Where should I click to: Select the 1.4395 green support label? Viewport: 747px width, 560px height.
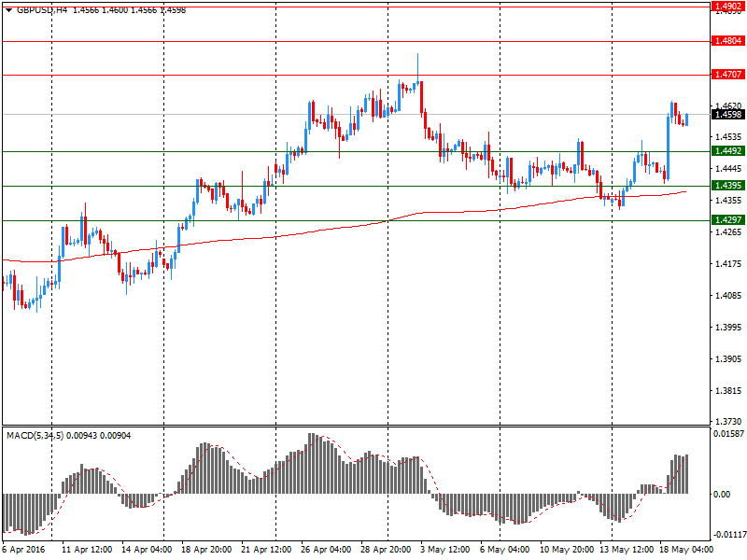point(728,185)
